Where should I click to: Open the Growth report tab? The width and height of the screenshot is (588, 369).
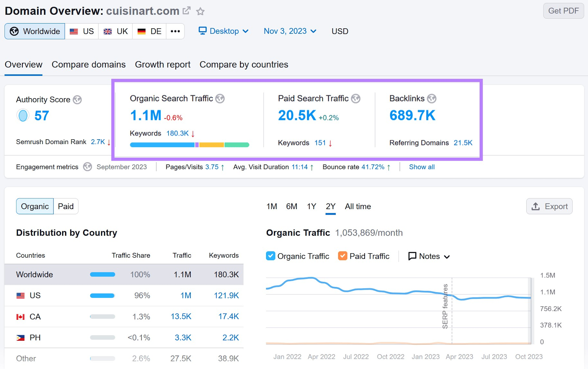point(163,65)
